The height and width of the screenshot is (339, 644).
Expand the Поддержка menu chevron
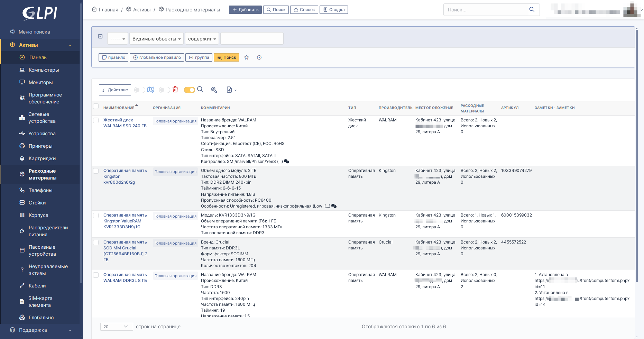click(x=70, y=330)
